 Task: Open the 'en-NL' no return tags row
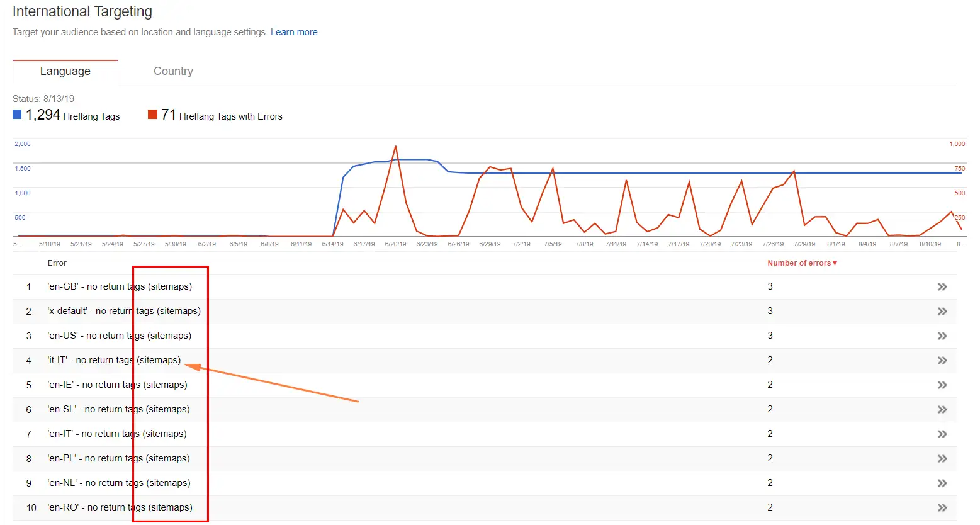click(119, 483)
